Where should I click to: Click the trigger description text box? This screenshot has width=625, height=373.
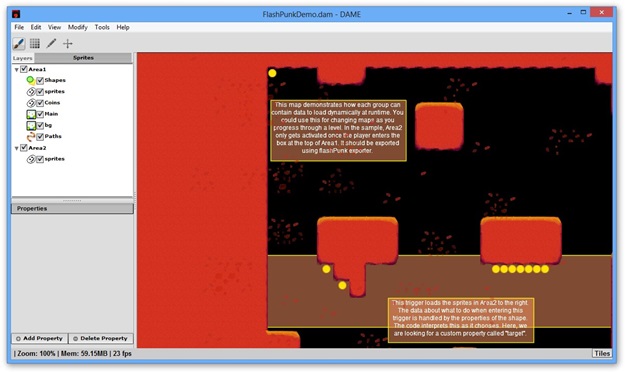pos(461,320)
